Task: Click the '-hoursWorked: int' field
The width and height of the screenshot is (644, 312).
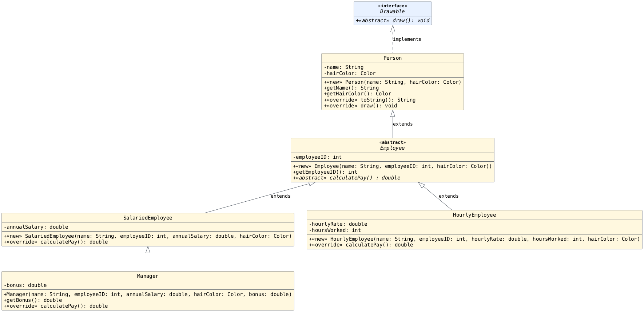Action: tap(335, 230)
